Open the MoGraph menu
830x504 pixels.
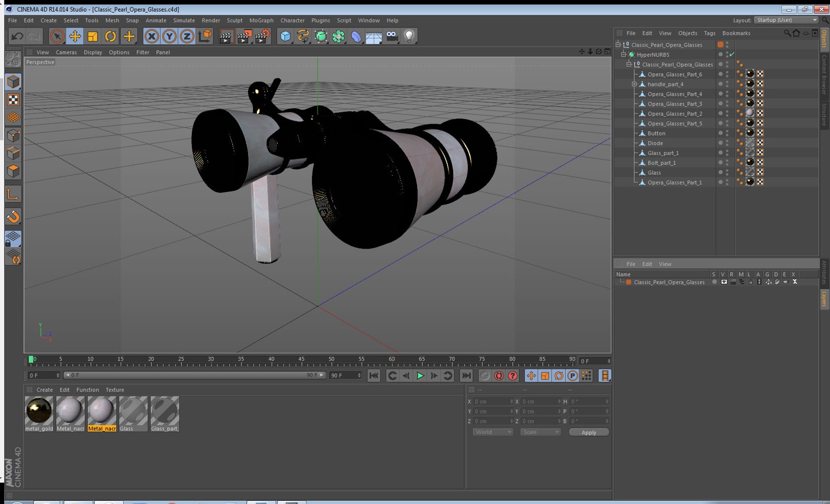click(261, 21)
